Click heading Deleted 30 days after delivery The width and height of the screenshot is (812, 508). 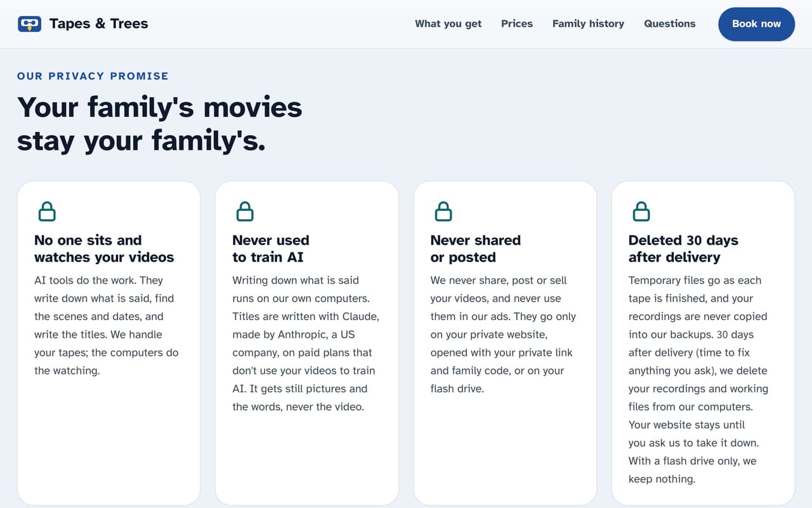[x=683, y=249]
